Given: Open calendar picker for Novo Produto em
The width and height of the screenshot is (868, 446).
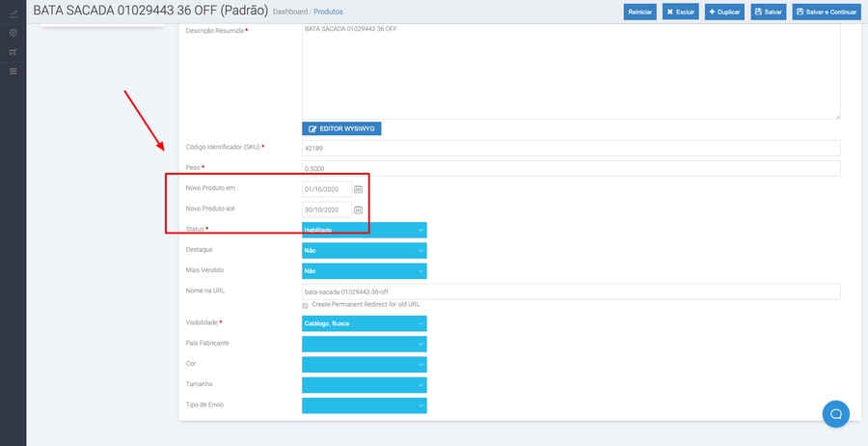Looking at the screenshot, I should point(358,189).
